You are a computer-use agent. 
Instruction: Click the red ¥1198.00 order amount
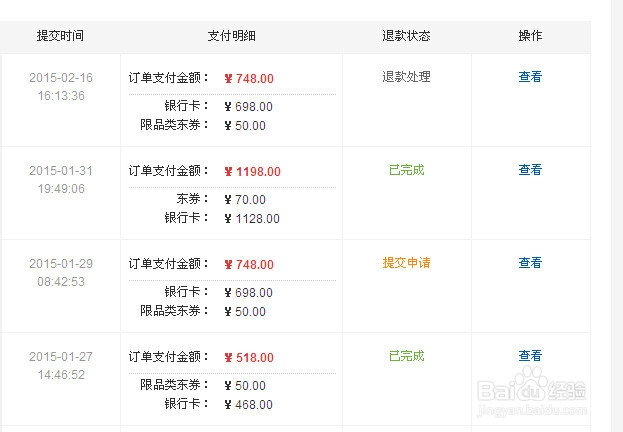(x=252, y=172)
